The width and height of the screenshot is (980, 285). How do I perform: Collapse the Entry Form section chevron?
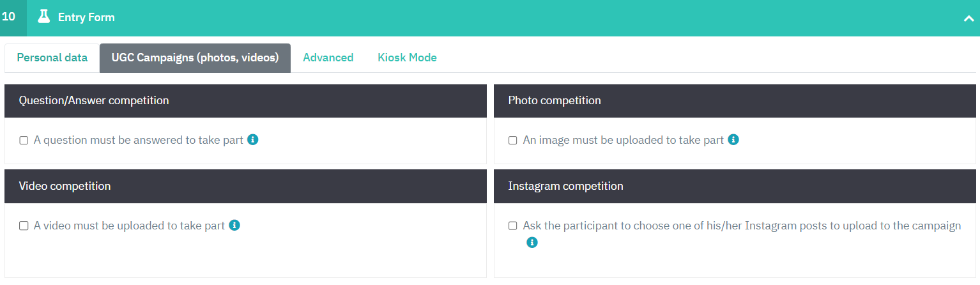(x=967, y=19)
